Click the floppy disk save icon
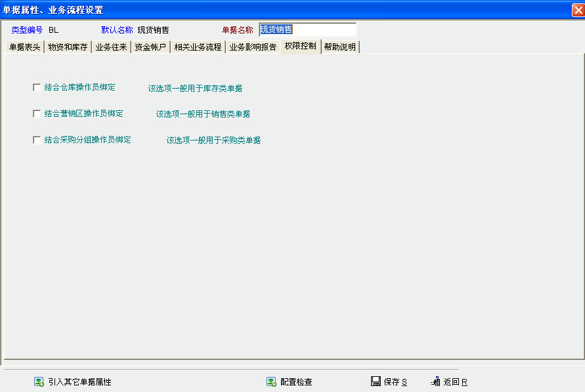 [376, 381]
